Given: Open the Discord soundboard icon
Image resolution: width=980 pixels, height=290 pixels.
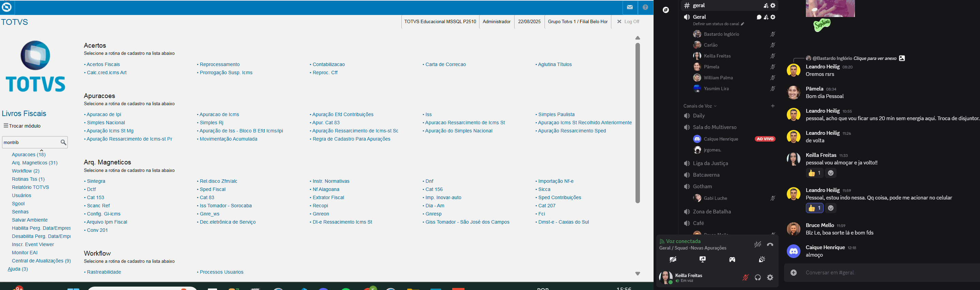Looking at the screenshot, I should 762,260.
